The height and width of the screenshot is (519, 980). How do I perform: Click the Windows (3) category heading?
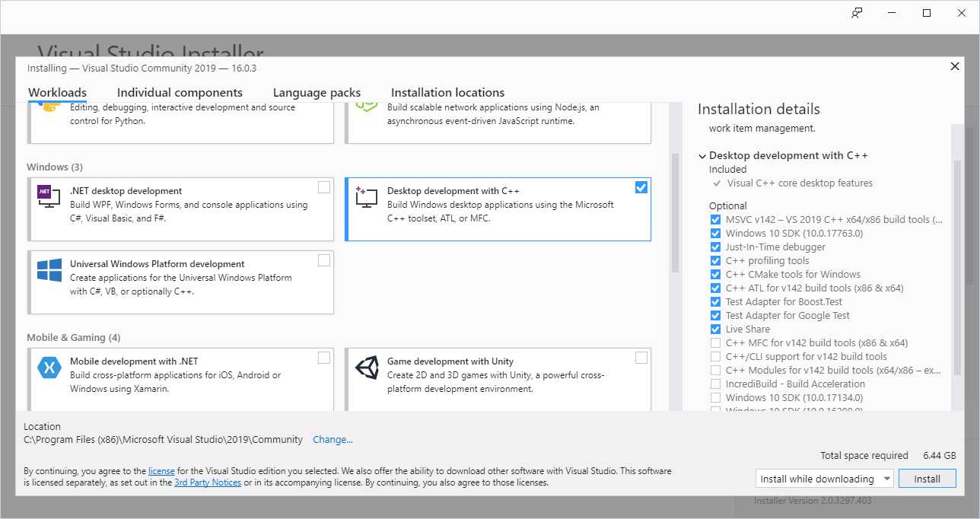point(55,167)
